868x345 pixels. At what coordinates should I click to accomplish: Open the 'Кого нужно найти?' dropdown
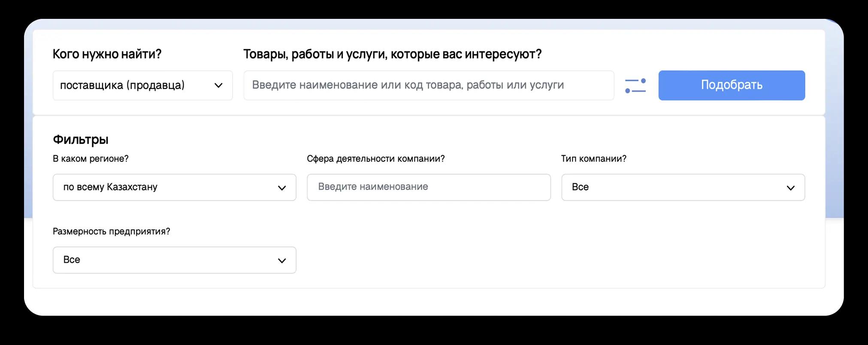click(142, 86)
